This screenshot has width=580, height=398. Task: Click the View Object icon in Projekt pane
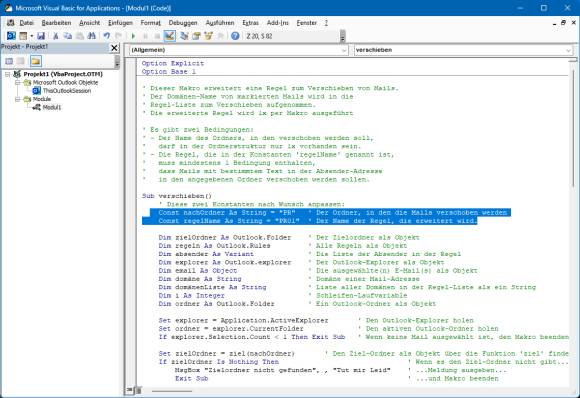click(x=21, y=61)
